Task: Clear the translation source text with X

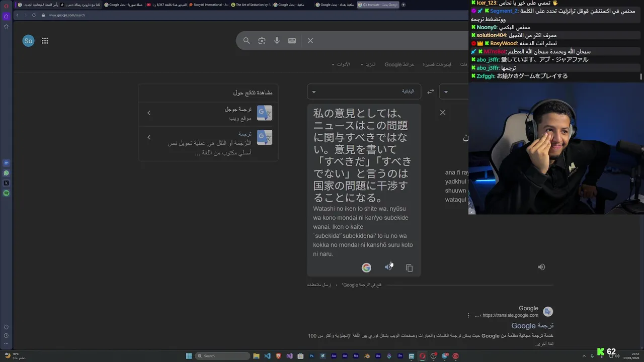Action: 443,112
